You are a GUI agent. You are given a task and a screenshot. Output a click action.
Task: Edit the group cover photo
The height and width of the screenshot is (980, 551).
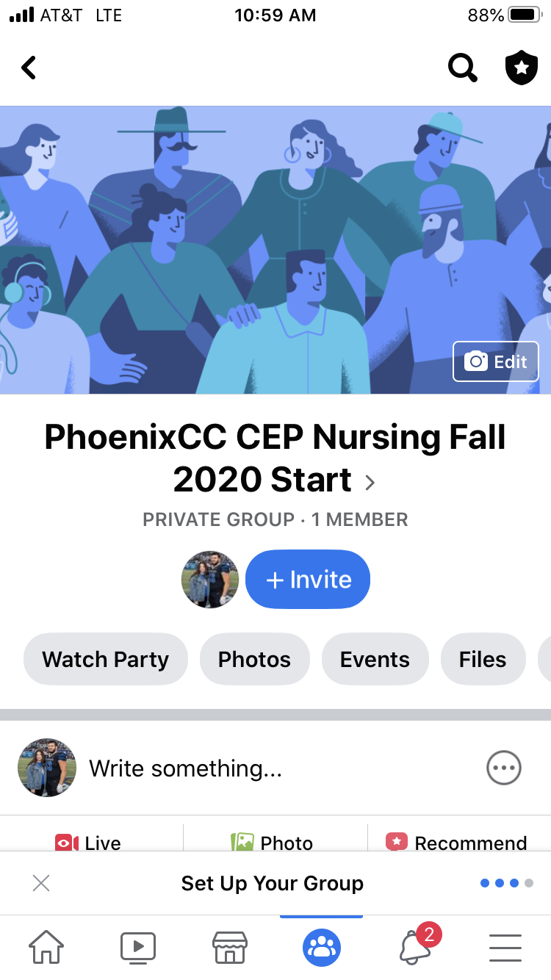496,361
